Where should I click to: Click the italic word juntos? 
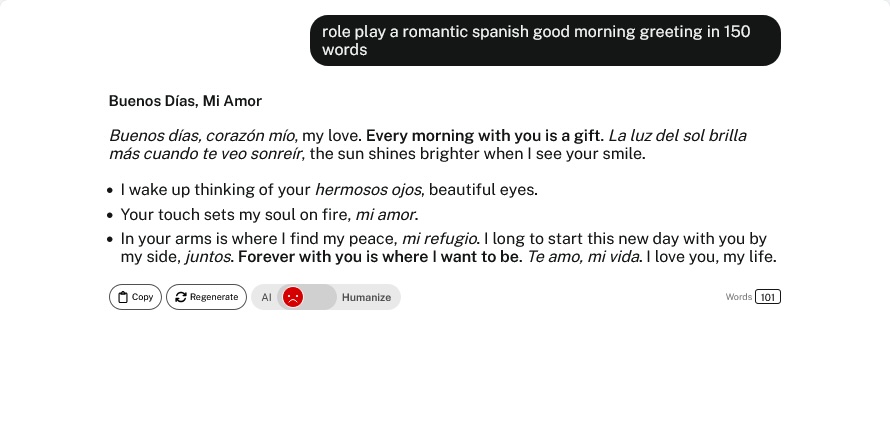click(x=207, y=258)
